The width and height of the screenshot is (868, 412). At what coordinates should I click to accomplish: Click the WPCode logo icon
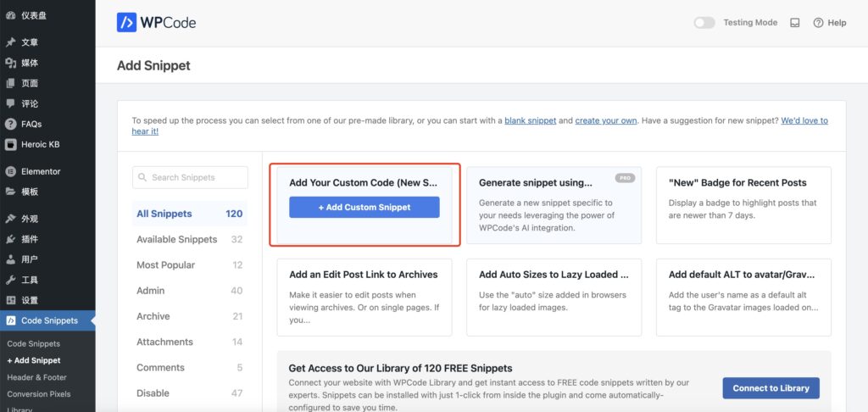click(x=127, y=23)
